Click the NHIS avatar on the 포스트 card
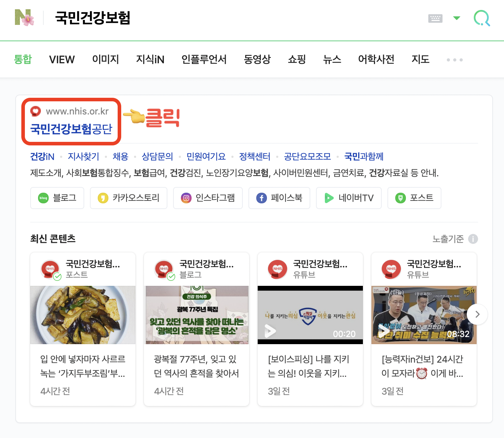The image size is (504, 438). coord(50,269)
